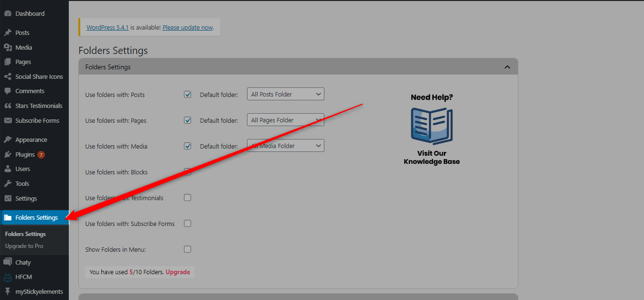Click the Chaty chat bubble icon
This screenshot has height=300, width=644.
click(x=8, y=262)
